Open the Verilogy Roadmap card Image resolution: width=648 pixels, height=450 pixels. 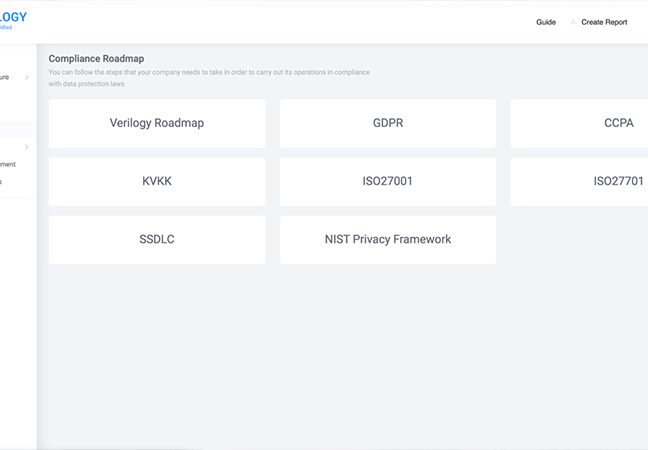click(x=157, y=123)
